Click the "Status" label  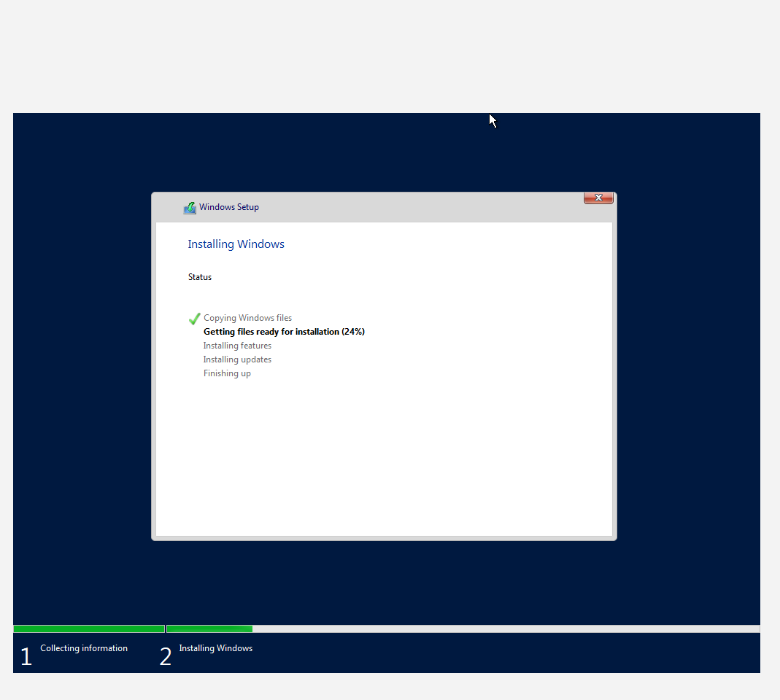pos(199,277)
